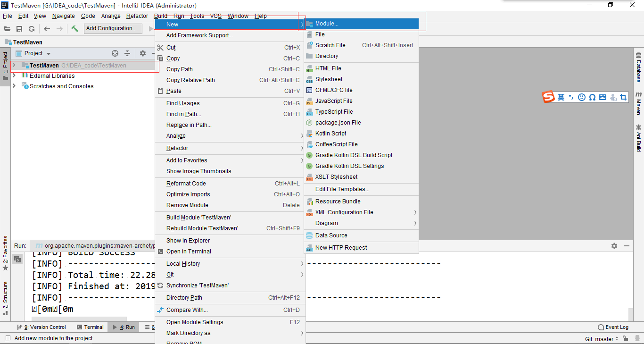Open Run panel gear settings
The width and height of the screenshot is (644, 344).
(614, 246)
